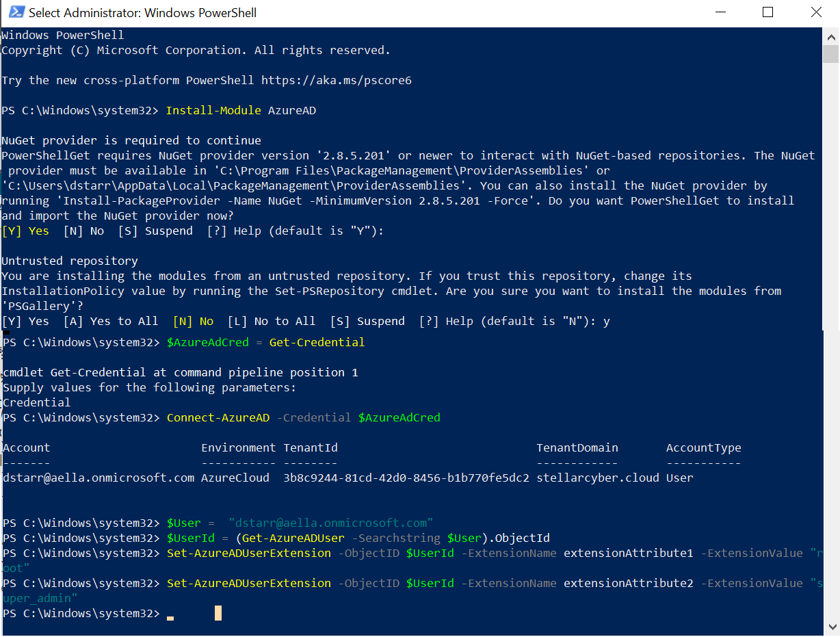Viewport: 840px width, 637px height.
Task: Click the extensionAttribute1 text
Action: [x=628, y=553]
